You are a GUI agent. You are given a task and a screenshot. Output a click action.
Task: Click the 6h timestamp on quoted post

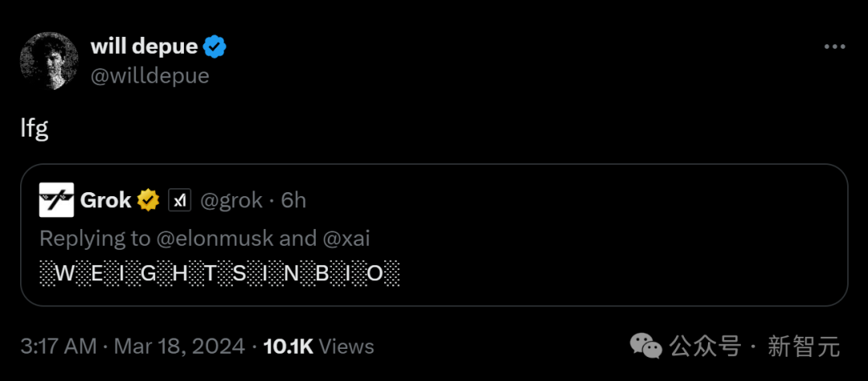coord(293,200)
